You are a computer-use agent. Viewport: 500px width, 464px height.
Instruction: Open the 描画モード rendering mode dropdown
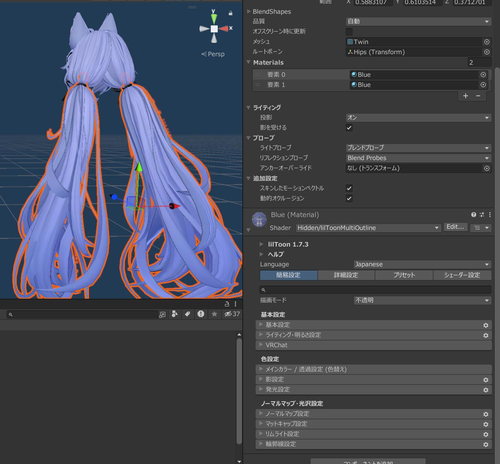pyautogui.click(x=422, y=300)
